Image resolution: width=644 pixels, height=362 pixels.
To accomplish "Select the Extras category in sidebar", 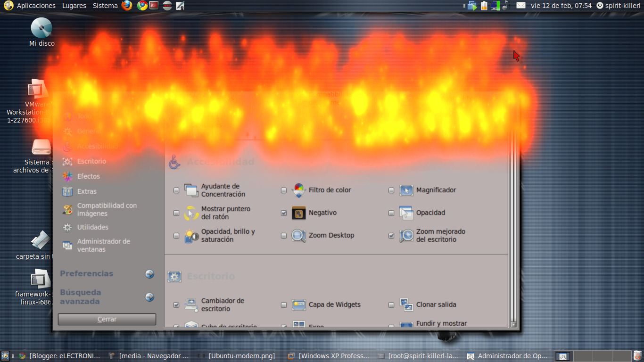I will 80,191.
